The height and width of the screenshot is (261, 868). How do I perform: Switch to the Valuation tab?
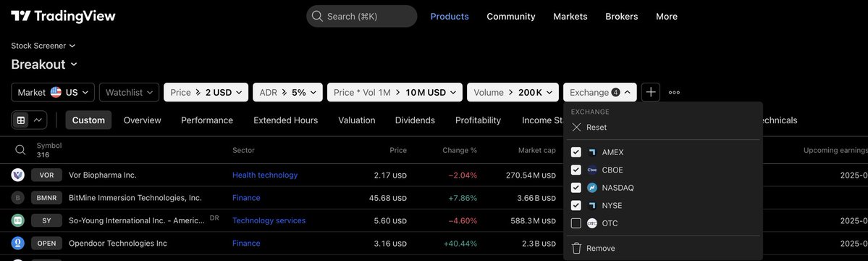pyautogui.click(x=356, y=120)
